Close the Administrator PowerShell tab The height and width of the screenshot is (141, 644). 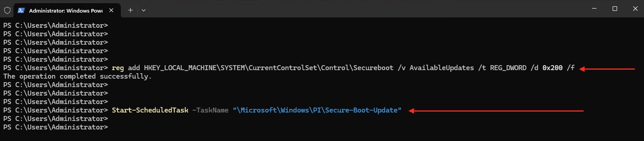111,10
